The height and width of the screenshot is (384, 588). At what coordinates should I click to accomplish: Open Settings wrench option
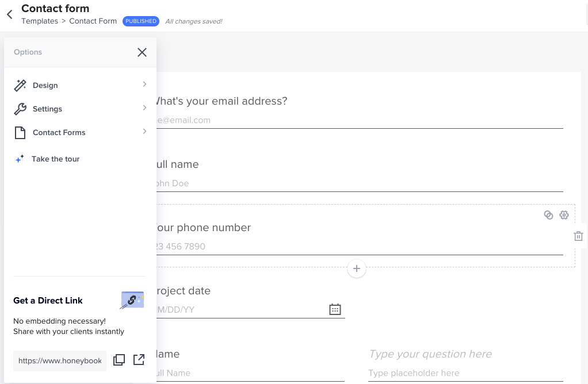pos(21,109)
